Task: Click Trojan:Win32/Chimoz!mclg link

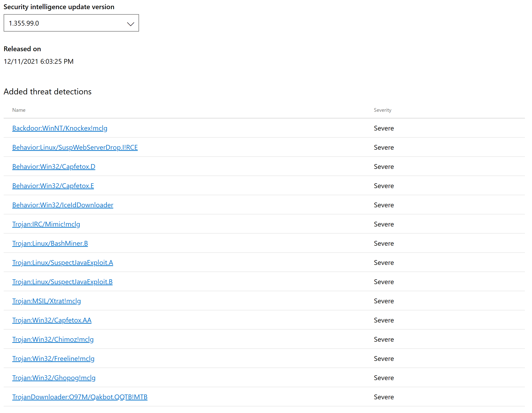Action: pyautogui.click(x=53, y=339)
